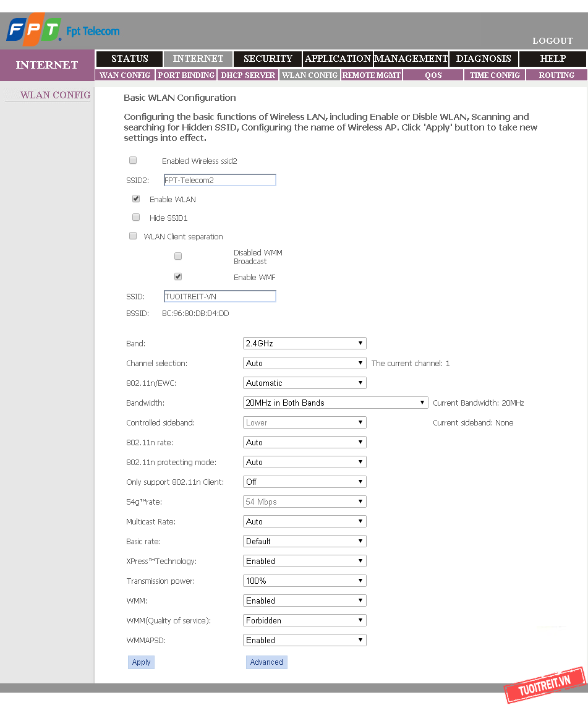Expand the Channel selection dropdown

click(x=304, y=363)
